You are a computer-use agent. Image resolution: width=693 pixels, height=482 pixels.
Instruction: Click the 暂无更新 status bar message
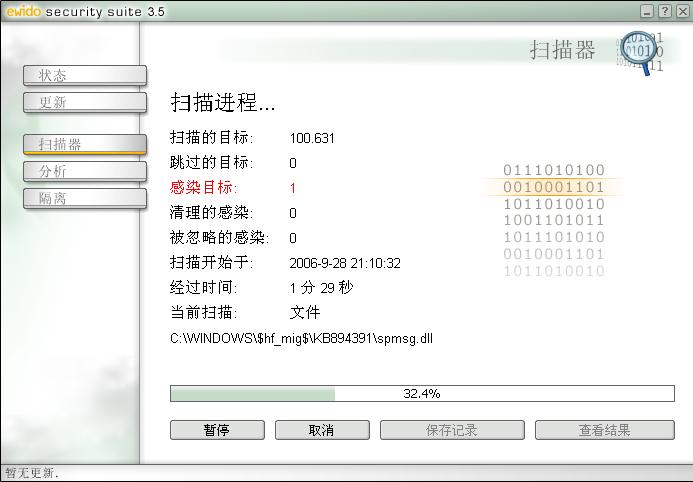pyautogui.click(x=32, y=473)
